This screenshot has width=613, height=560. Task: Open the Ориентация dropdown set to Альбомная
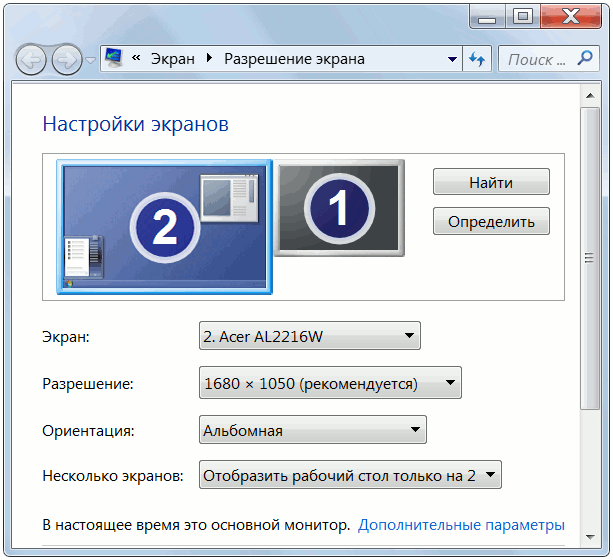tap(313, 430)
